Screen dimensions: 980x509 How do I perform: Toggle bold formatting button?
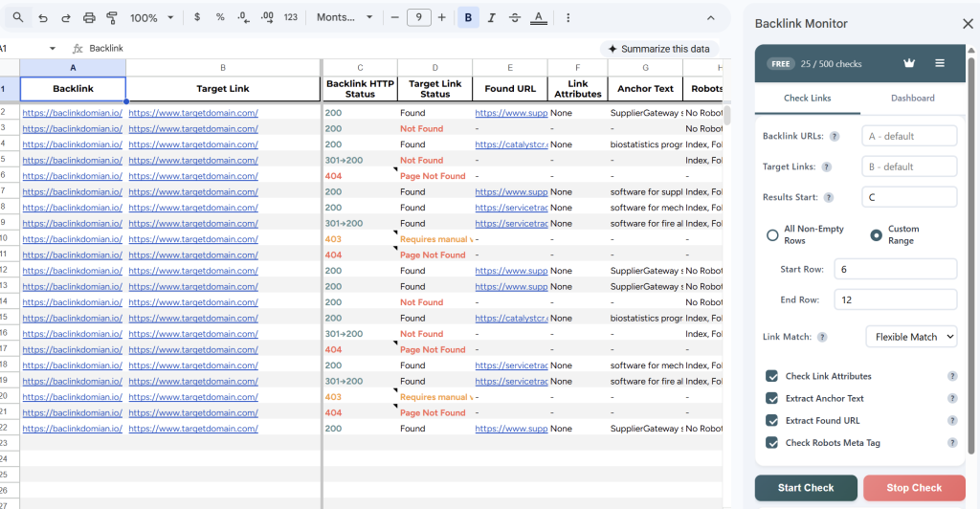click(468, 17)
